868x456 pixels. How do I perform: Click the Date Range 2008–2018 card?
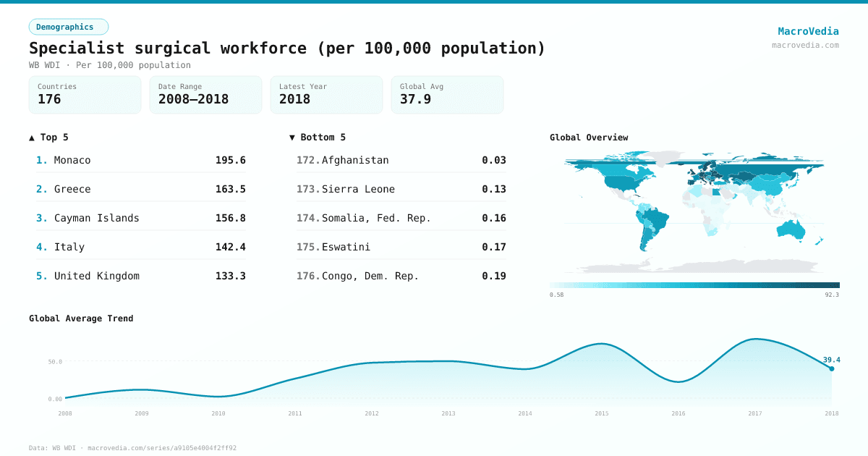[x=205, y=94]
